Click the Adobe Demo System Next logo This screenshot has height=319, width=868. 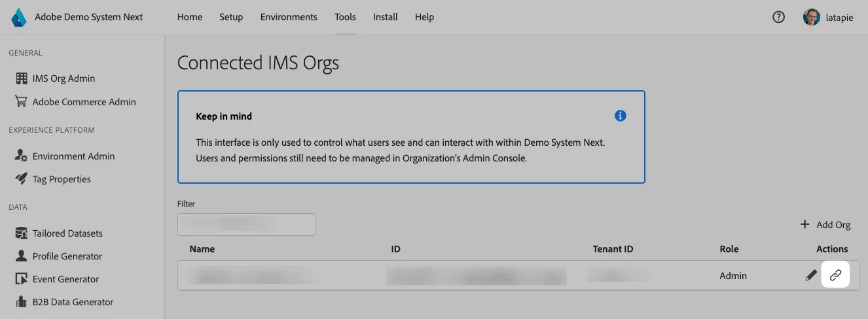[x=19, y=17]
